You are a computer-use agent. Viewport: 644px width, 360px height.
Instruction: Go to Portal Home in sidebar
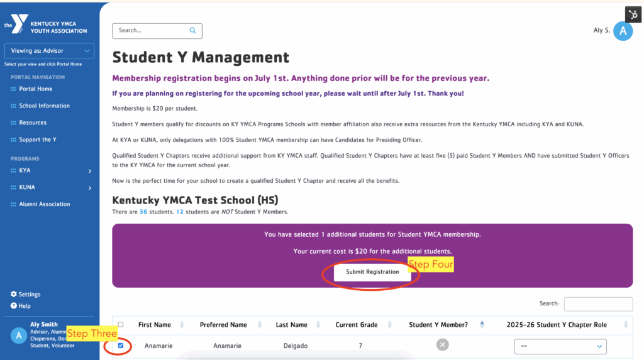35,89
